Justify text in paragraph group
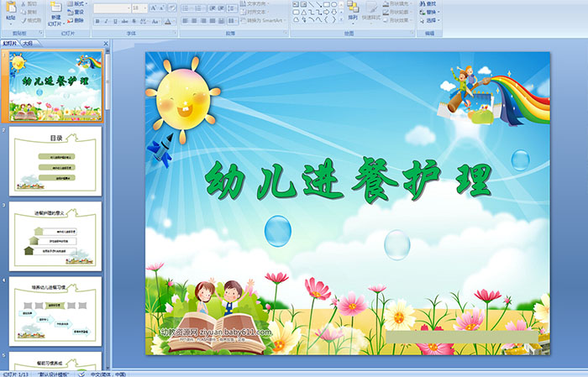This screenshot has height=377, width=588. 213,21
